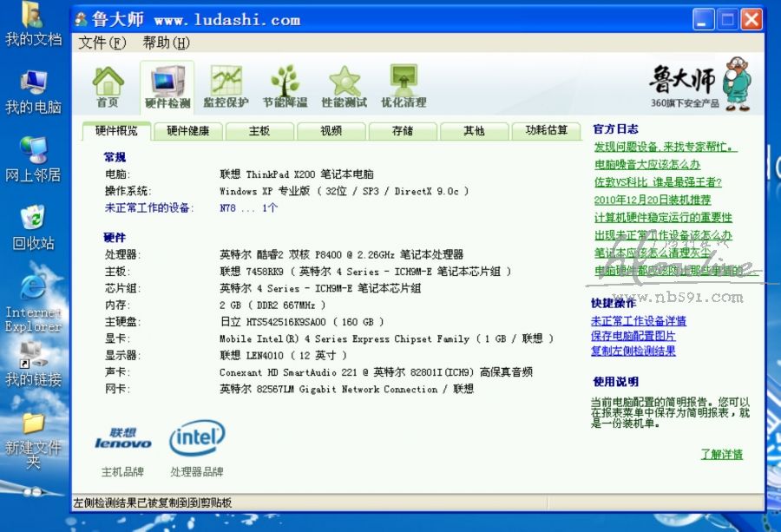Screen dimensions: 781x532
Task: Click the 网卡 82567LM Gigabit value
Action: [x=346, y=389]
